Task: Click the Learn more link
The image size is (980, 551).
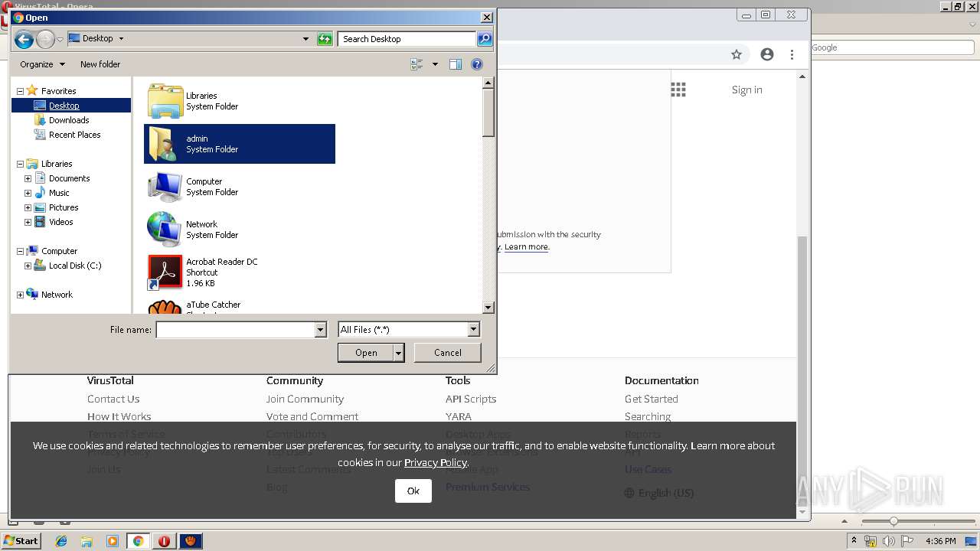Action: click(526, 246)
